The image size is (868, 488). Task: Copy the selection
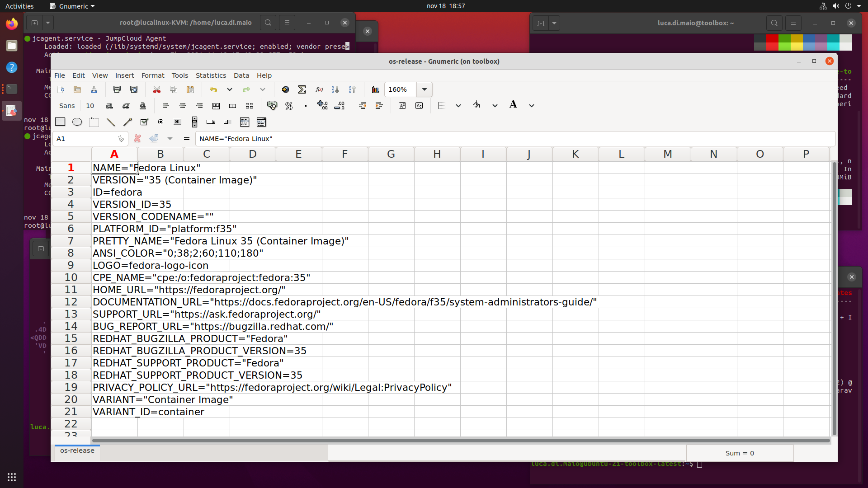174,89
